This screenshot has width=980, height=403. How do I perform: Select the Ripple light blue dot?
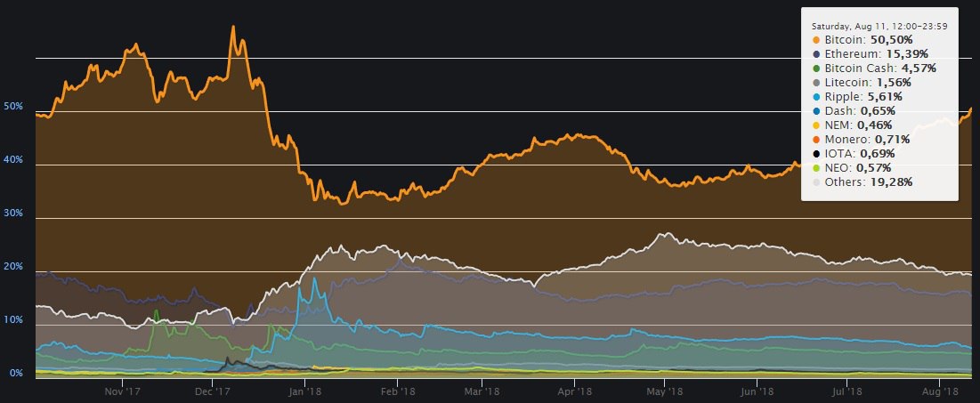(816, 98)
